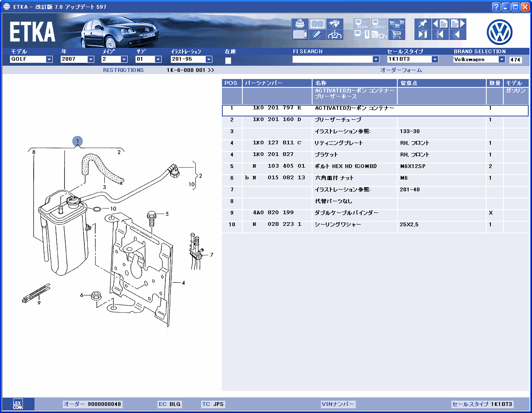Toggle the 在庫 stock checkbox
Screen dimensions: 532x413
click(x=228, y=61)
